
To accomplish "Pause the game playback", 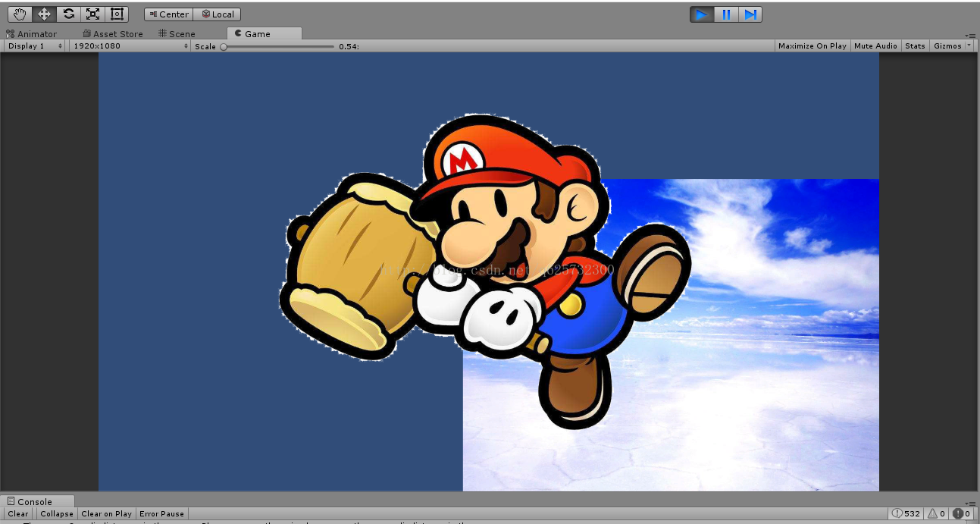I will point(726,14).
